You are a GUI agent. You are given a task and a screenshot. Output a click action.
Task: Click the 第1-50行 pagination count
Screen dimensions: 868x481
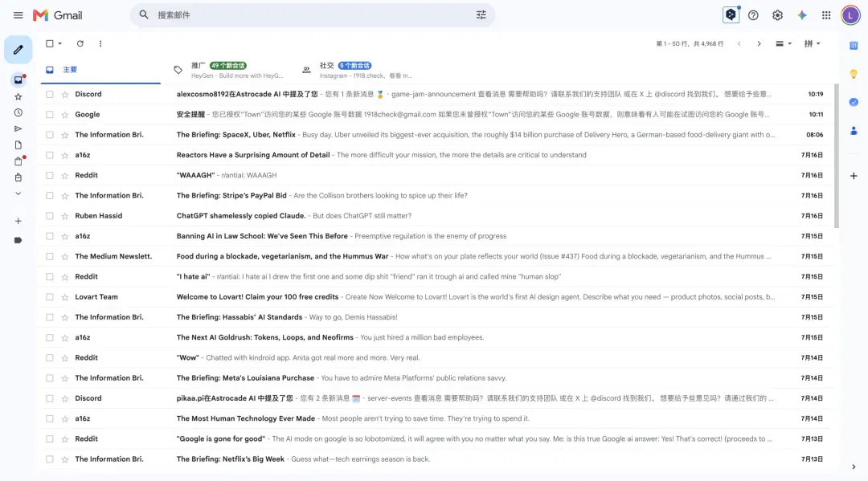pos(690,43)
